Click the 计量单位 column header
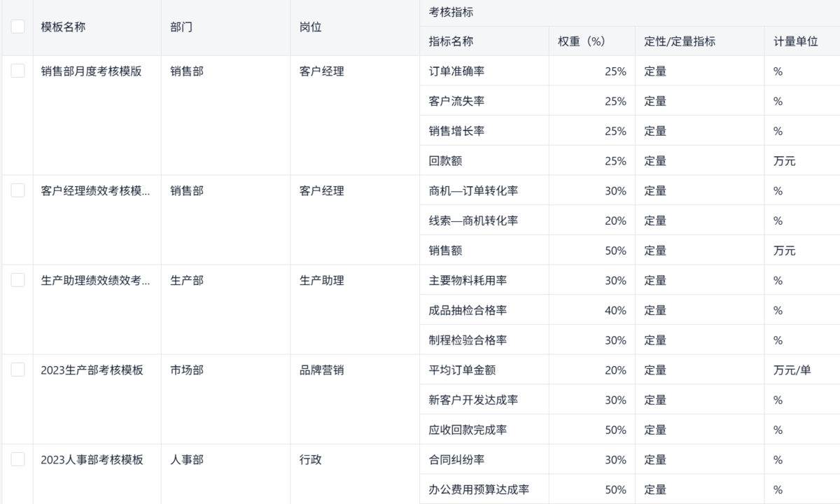The width and height of the screenshot is (840, 504). 796,41
